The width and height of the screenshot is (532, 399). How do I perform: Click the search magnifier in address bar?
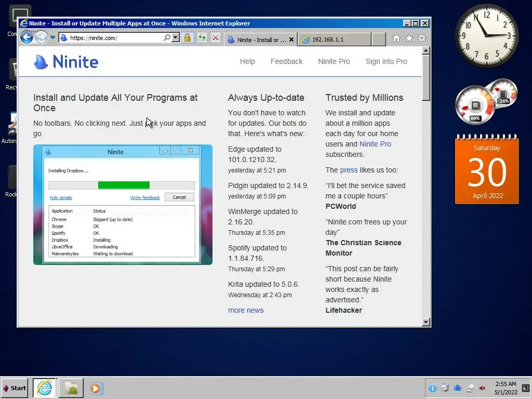(x=167, y=37)
